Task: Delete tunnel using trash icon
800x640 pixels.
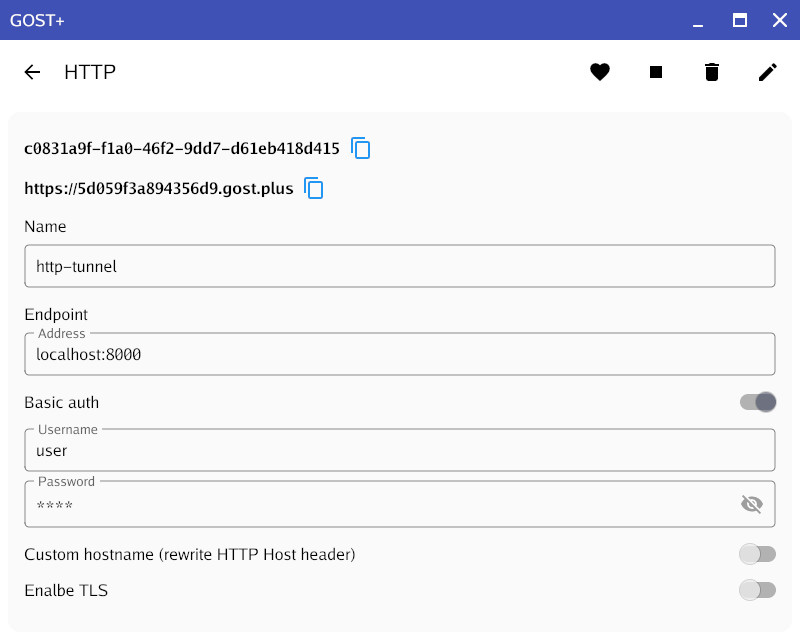Action: [x=712, y=72]
